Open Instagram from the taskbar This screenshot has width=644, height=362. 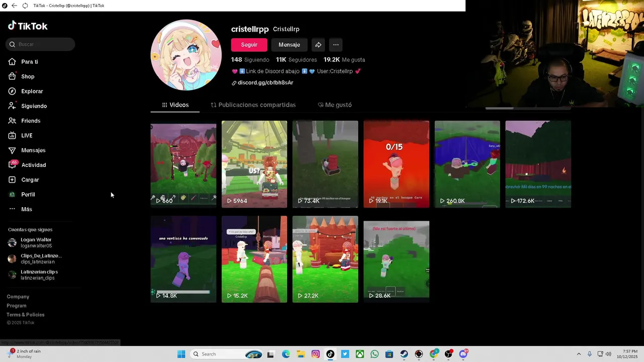(315, 354)
